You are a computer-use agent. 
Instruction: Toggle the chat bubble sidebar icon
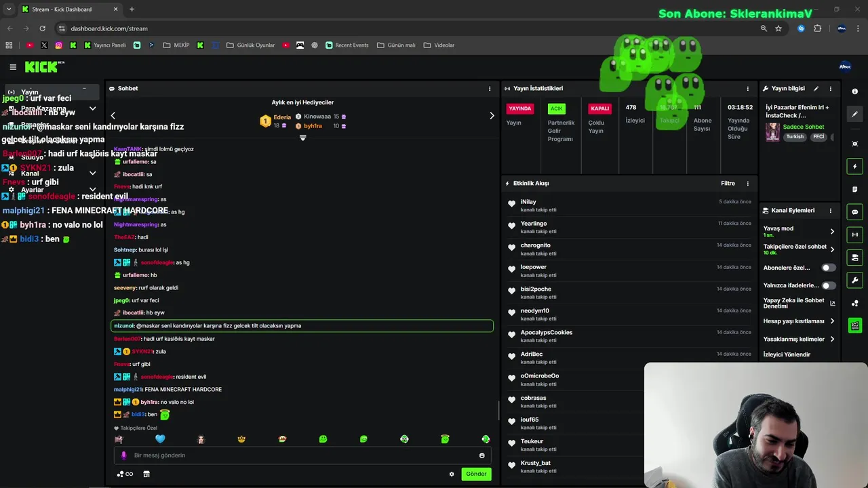click(854, 211)
